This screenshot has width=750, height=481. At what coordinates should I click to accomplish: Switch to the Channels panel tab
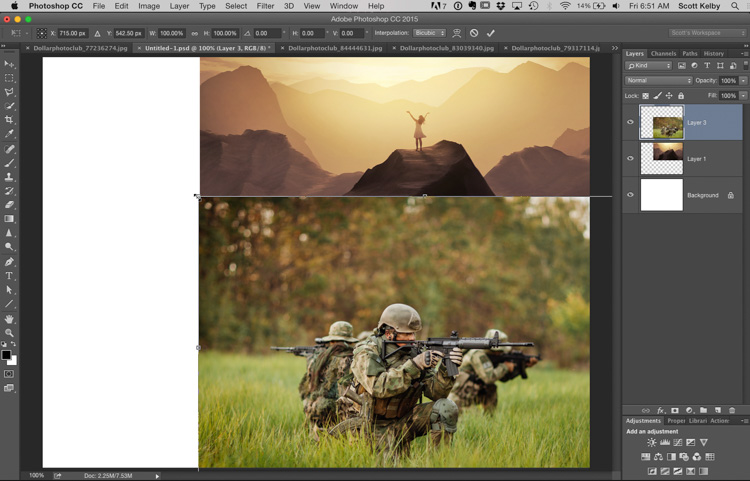click(x=663, y=53)
